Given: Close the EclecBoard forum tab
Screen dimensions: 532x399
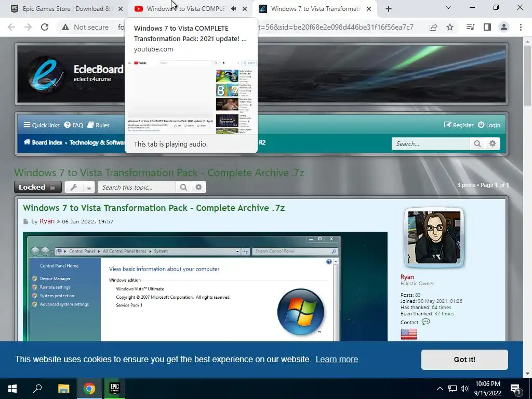Looking at the screenshot, I should [x=369, y=9].
